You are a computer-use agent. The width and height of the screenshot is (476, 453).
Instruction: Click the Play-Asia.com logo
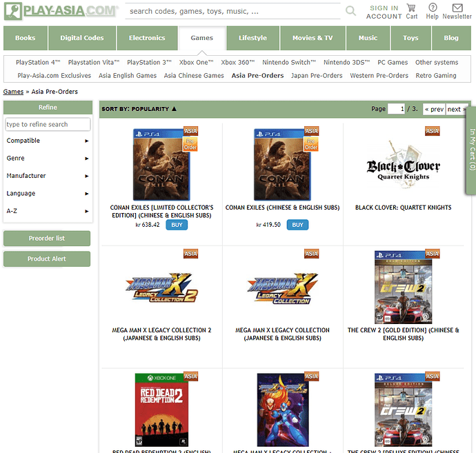tap(61, 11)
